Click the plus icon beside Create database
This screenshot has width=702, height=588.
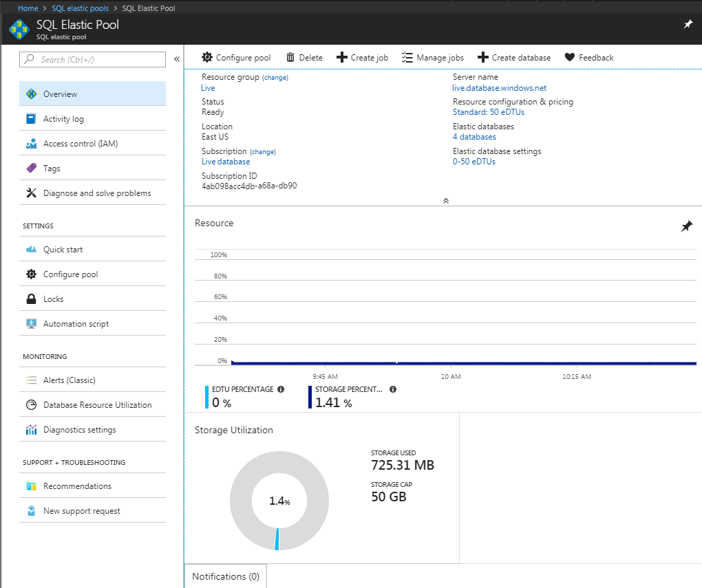[482, 57]
